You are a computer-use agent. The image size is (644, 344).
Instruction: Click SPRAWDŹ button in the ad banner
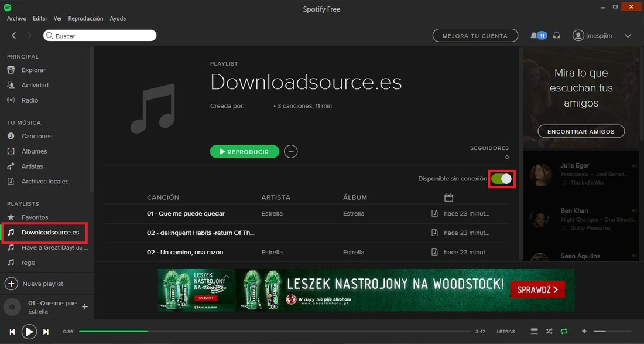(537, 289)
